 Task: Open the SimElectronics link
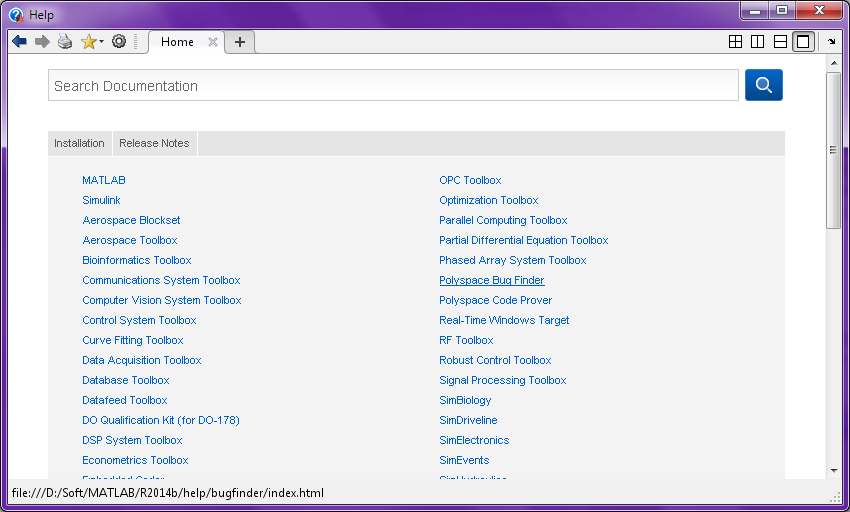474,440
